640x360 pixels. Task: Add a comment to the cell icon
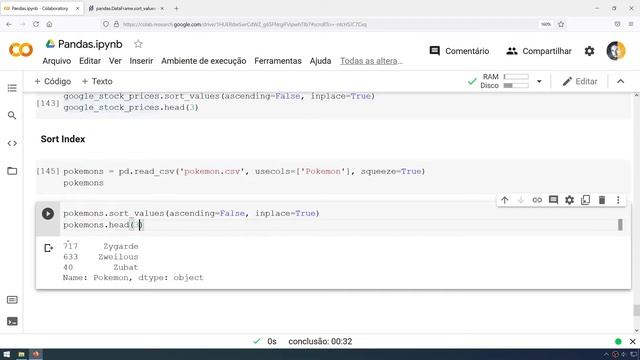pos(553,200)
